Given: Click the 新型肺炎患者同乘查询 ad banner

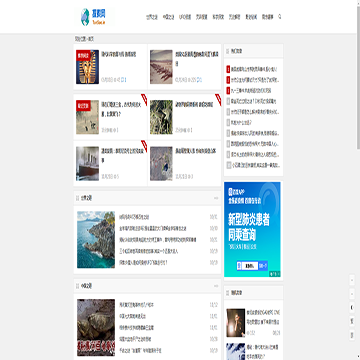Looking at the screenshot, I should (x=252, y=229).
